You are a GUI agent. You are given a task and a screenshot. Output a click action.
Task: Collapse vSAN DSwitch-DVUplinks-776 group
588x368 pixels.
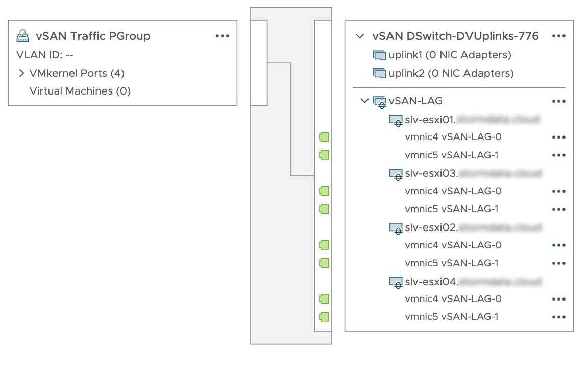[360, 36]
